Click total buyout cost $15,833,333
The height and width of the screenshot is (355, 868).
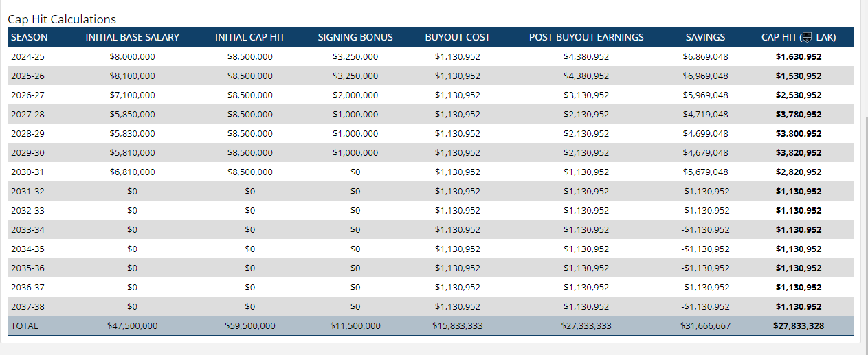(x=458, y=325)
